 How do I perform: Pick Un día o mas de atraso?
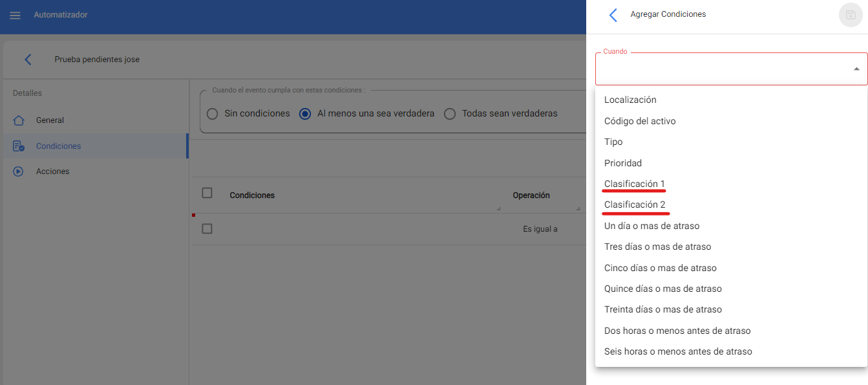click(x=651, y=226)
